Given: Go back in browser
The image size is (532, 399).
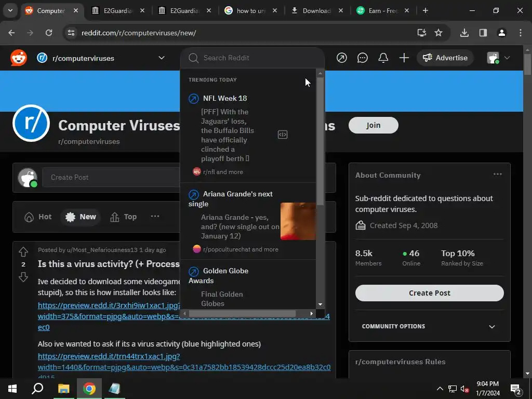Looking at the screenshot, I should 11,33.
